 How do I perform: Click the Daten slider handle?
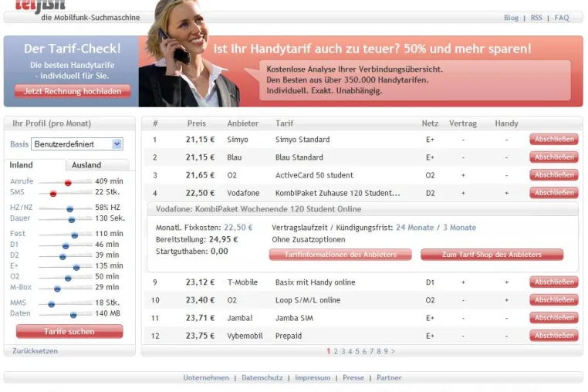[x=73, y=315]
